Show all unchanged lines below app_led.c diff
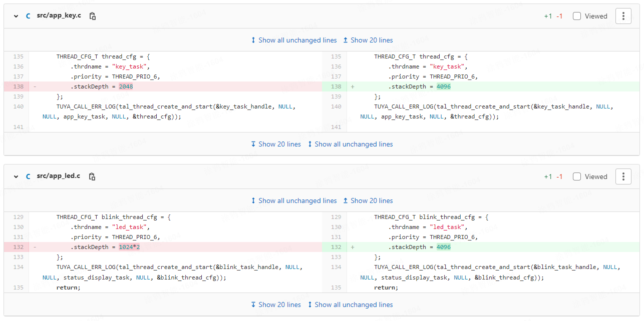Image resolution: width=644 pixels, height=321 pixels. click(x=350, y=304)
